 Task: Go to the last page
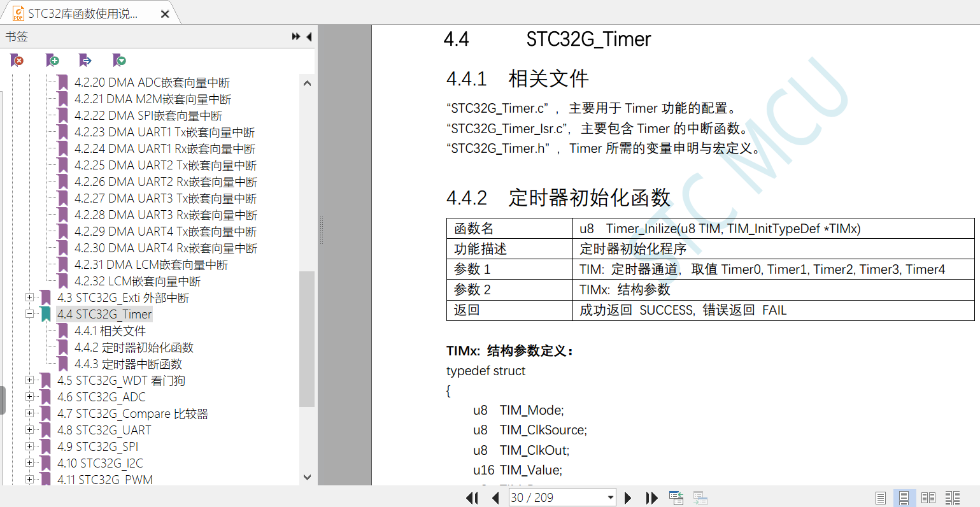[x=651, y=498]
